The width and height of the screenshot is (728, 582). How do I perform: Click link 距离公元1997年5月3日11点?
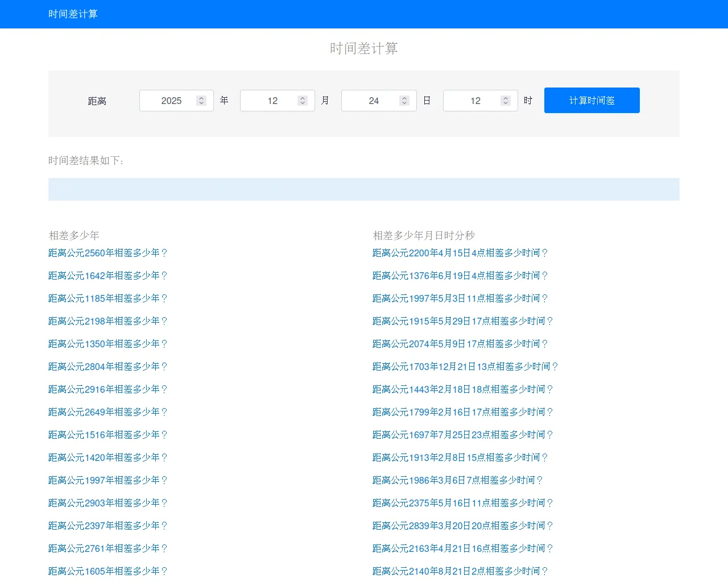(x=460, y=298)
